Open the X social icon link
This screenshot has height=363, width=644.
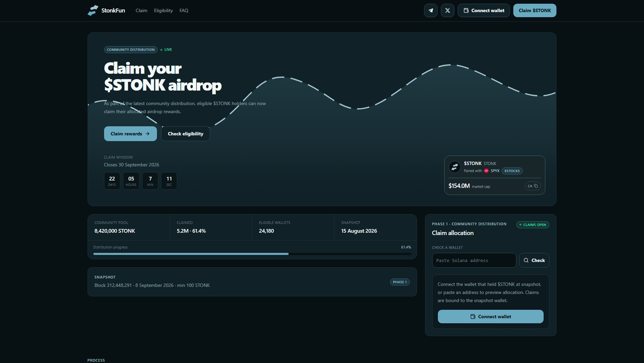point(447,10)
